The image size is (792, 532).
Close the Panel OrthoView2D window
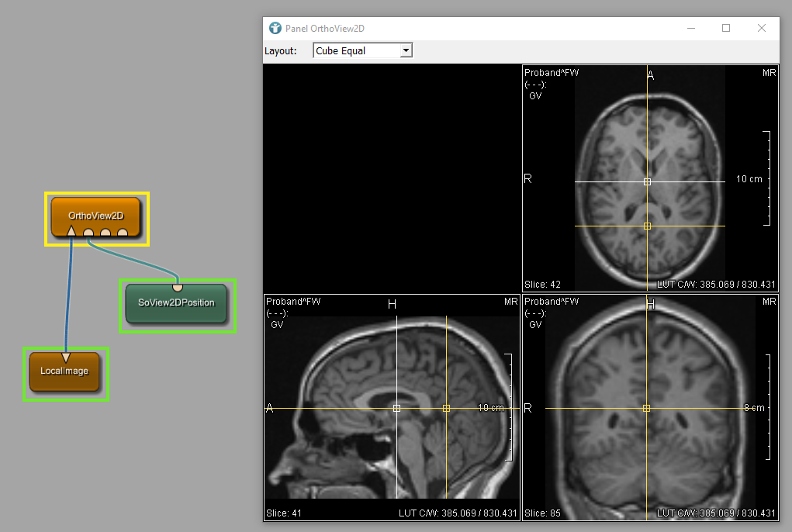pos(762,28)
